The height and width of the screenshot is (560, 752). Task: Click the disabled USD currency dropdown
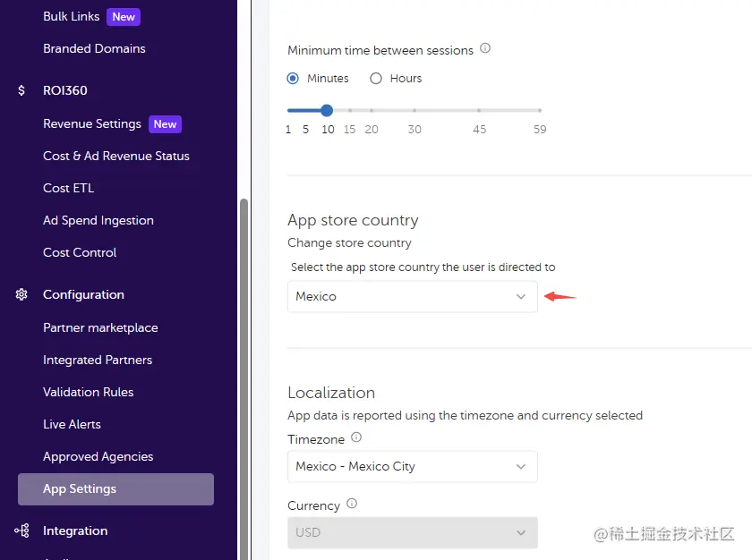click(413, 532)
